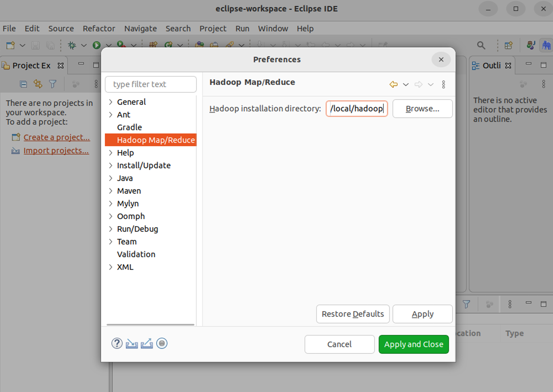This screenshot has height=392, width=553.
Task: Click the filter funnel in Project Explorer
Action: coord(53,84)
